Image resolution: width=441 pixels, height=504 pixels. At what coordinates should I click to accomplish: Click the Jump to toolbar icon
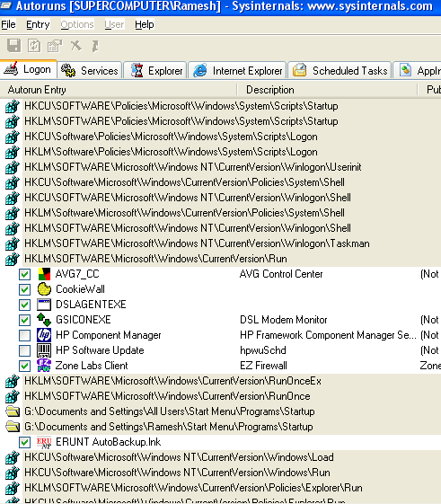(x=95, y=46)
